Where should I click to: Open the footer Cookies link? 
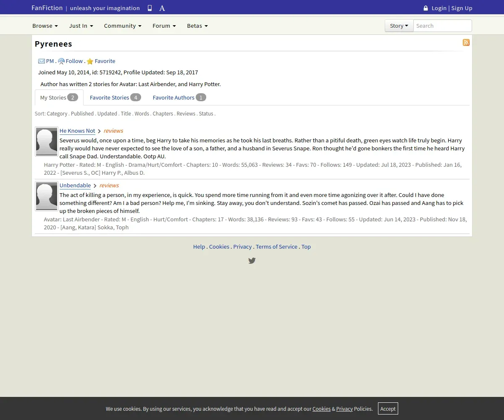click(219, 247)
